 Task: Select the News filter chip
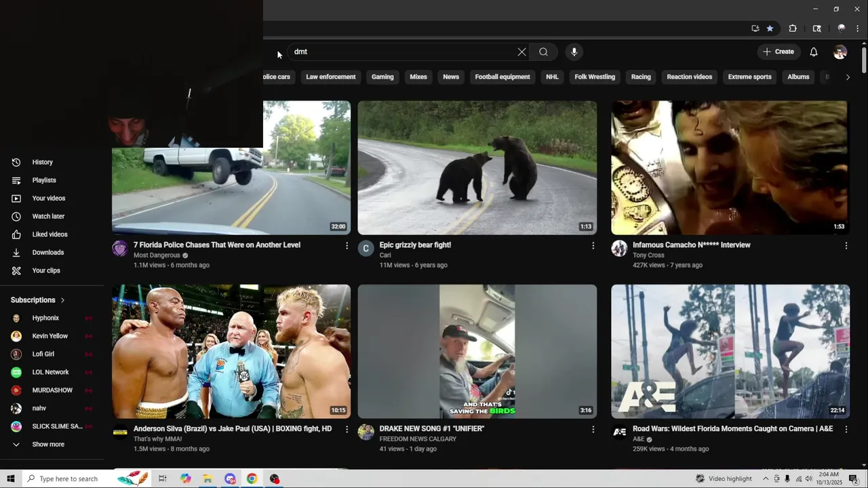click(451, 77)
